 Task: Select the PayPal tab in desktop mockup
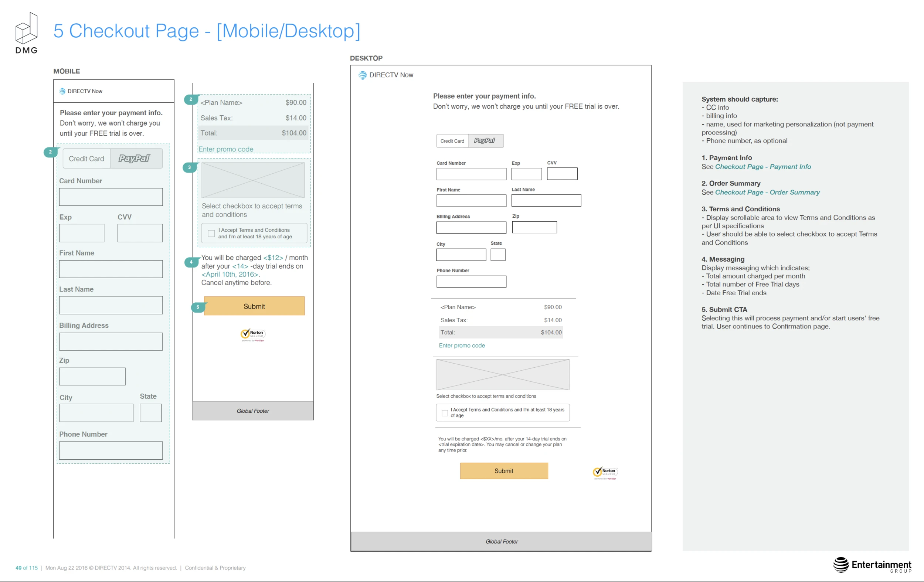click(x=486, y=141)
